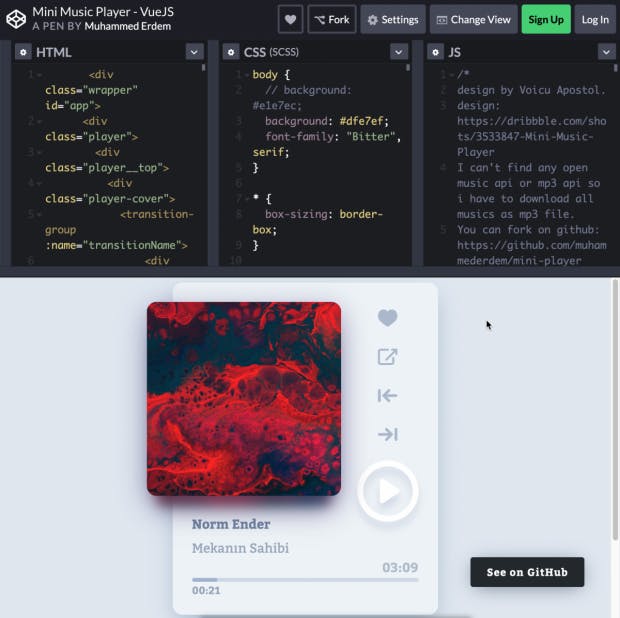Click the green Sign Up button

(x=545, y=19)
